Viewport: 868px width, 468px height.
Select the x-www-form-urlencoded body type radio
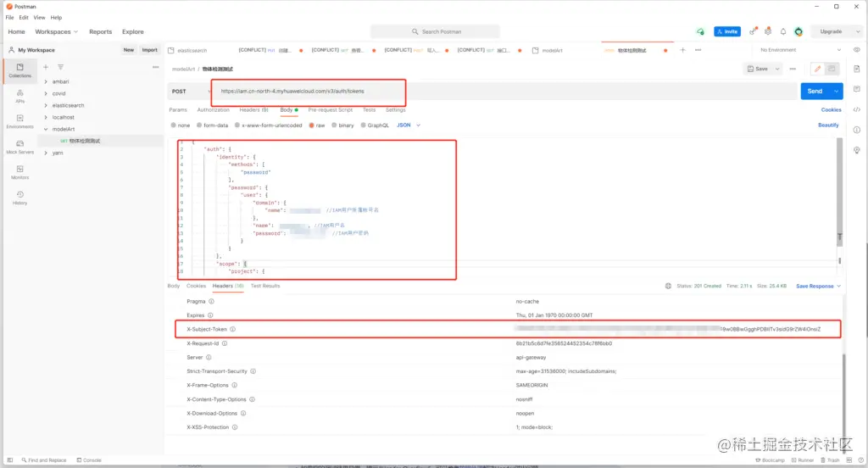[x=237, y=125]
